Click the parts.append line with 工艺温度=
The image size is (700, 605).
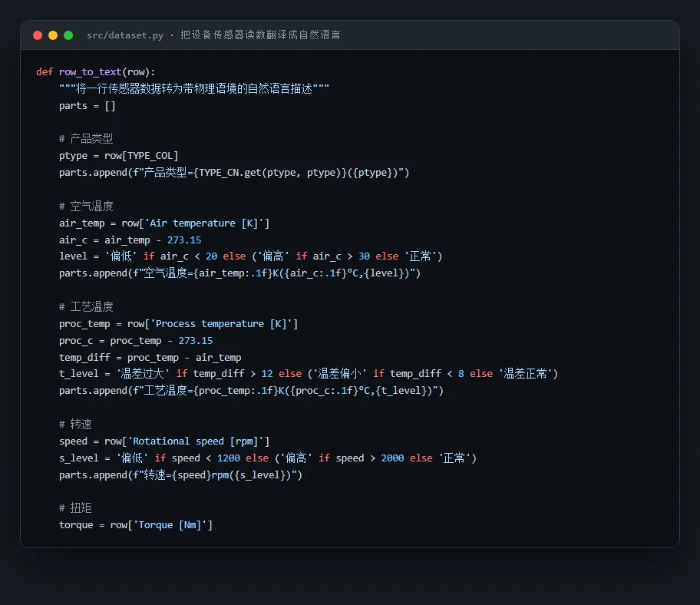[251, 391]
